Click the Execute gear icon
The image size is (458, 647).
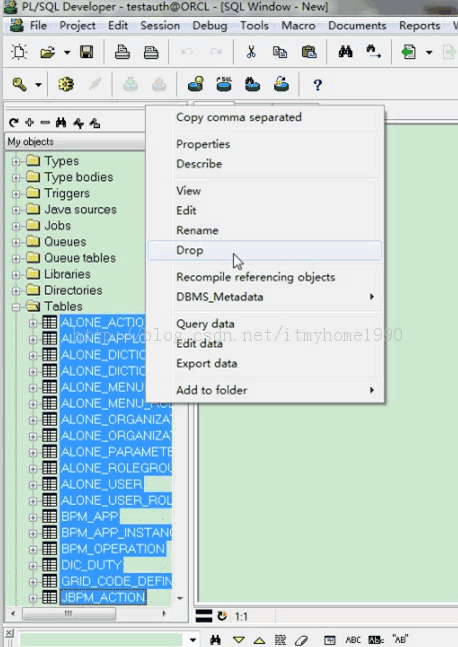66,85
